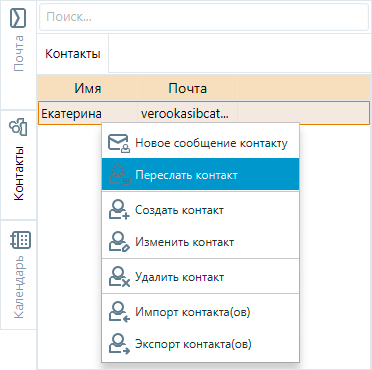
Task: Click the forward contact icon in menu
Action: (119, 175)
